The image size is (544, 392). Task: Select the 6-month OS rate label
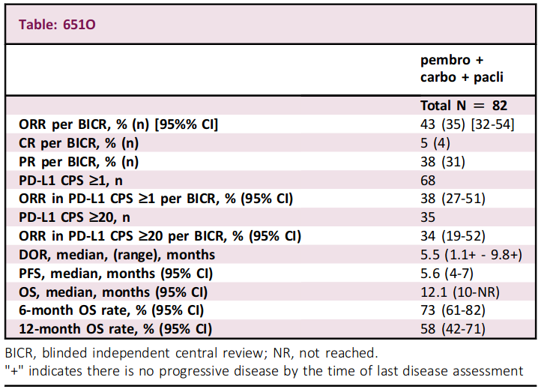112,310
